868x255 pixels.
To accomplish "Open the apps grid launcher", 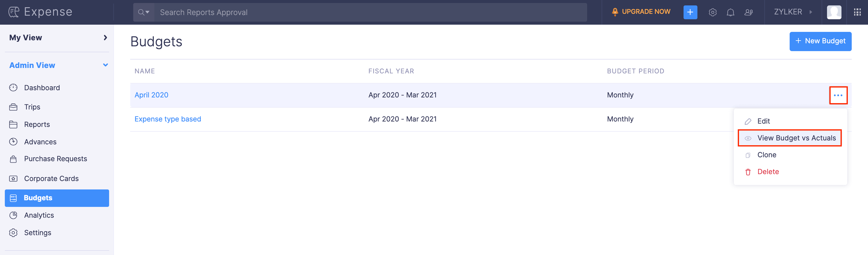I will coord(857,12).
